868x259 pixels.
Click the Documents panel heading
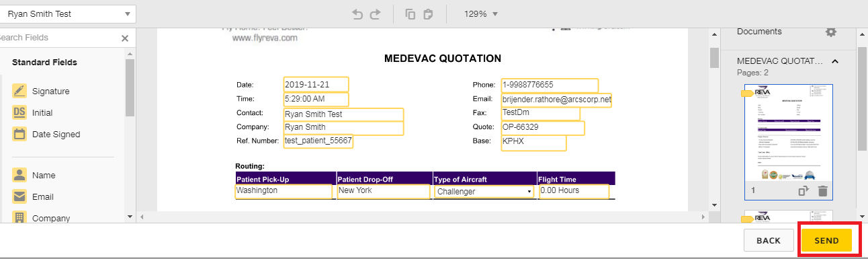[x=759, y=32]
